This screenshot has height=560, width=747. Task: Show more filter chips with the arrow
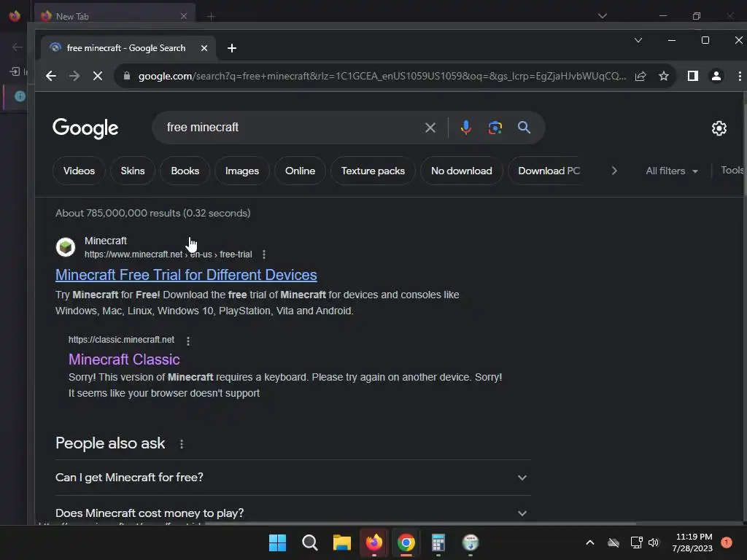[x=614, y=171]
